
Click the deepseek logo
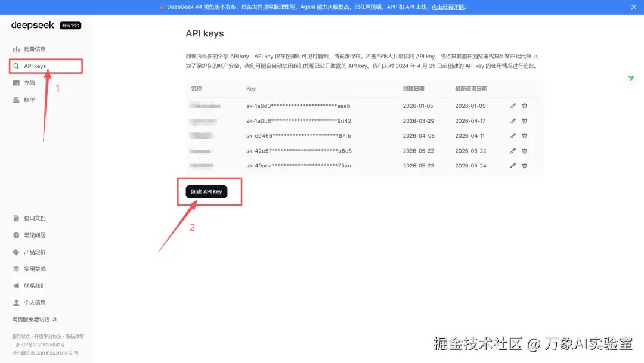tap(32, 26)
